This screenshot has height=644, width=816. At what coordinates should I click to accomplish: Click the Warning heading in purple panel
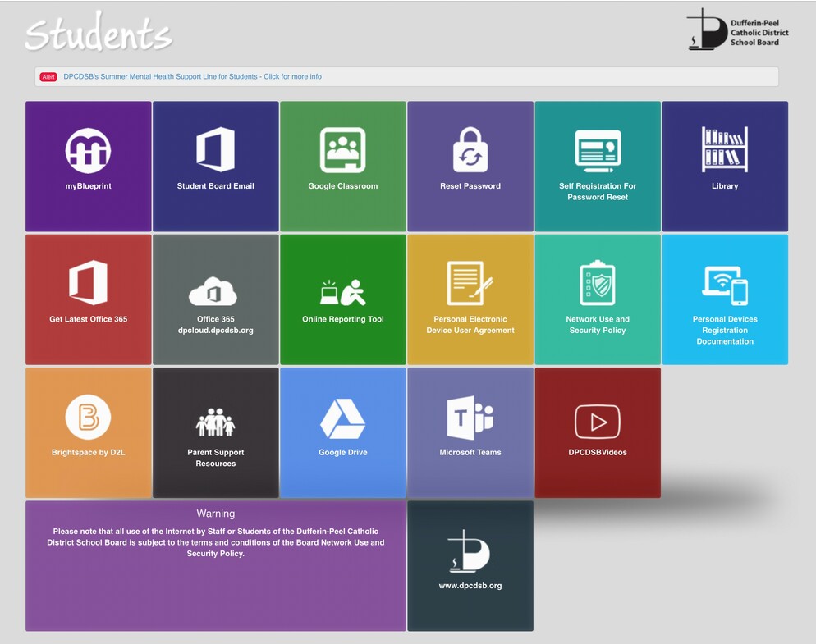coord(215,514)
